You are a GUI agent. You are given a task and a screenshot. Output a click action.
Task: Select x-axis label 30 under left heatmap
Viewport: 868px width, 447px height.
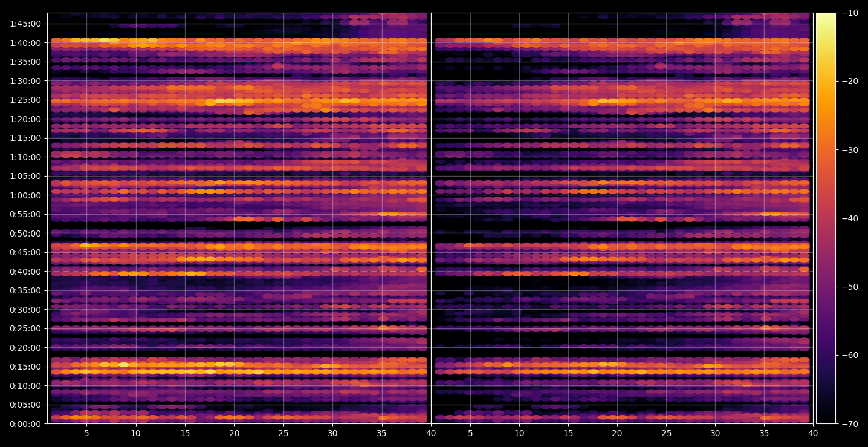point(332,434)
